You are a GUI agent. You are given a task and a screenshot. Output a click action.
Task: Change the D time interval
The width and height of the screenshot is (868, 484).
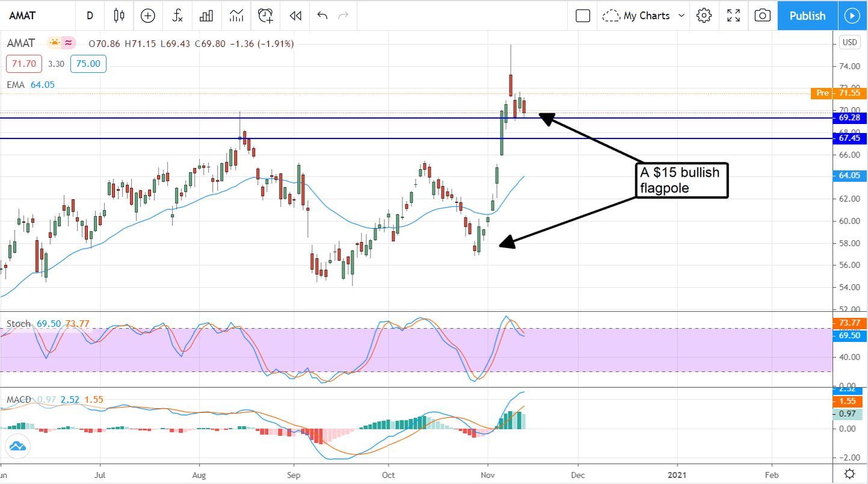[90, 16]
